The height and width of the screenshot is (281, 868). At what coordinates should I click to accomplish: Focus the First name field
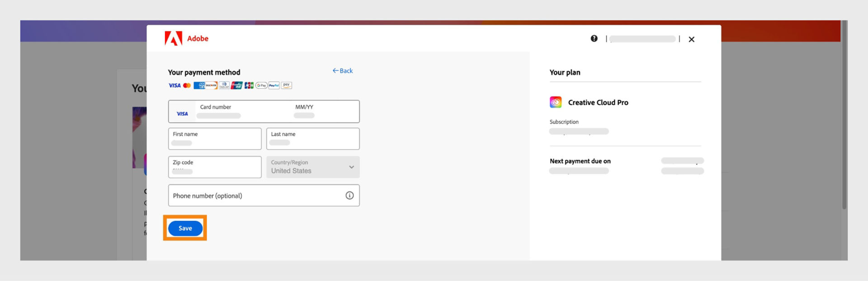point(215,139)
